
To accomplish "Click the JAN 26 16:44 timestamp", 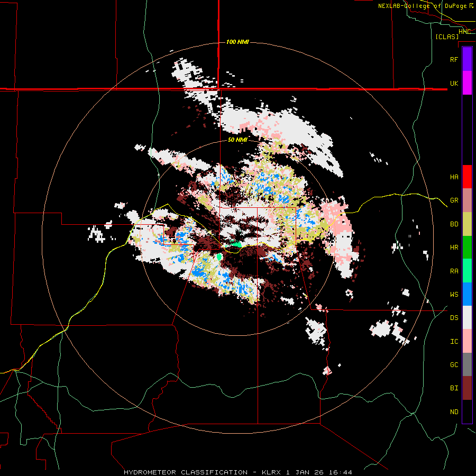I will click(324, 472).
